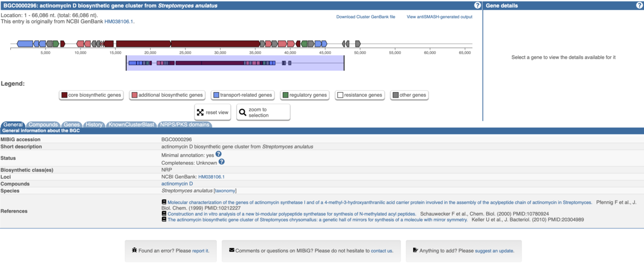Switch to the General tab
The width and height of the screenshot is (644, 267).
pos(13,124)
